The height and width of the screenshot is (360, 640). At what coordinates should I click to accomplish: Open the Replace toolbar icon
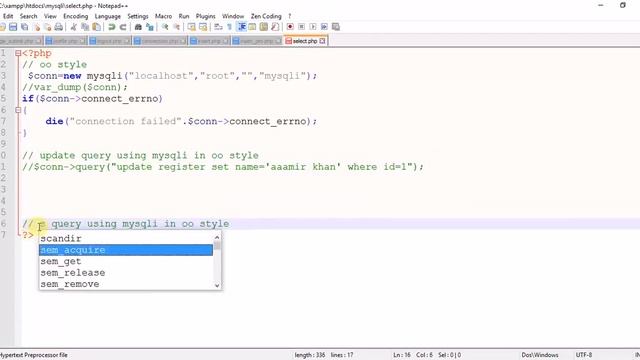point(150,27)
